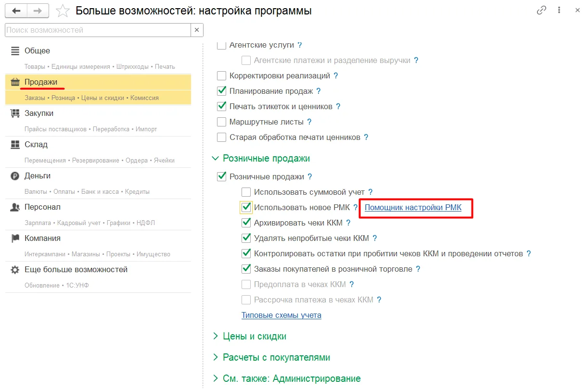
Task: Show help for Планирование продаж
Action: tap(319, 91)
